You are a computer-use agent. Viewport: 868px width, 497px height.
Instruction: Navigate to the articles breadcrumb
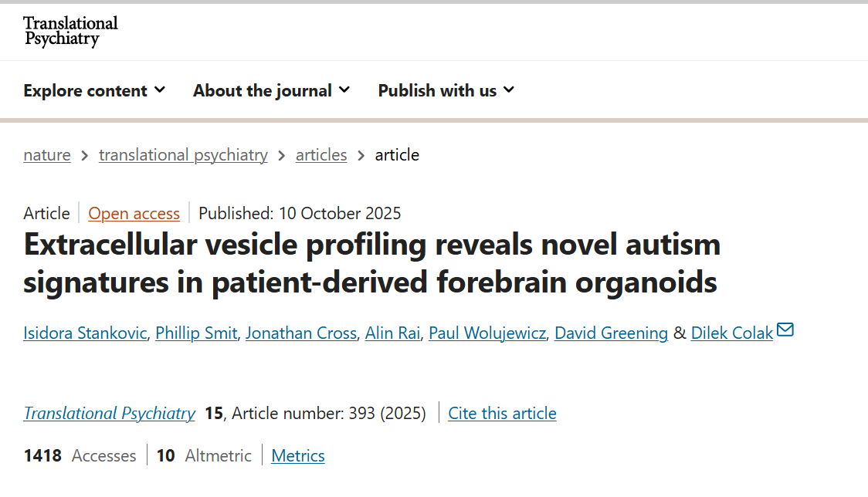point(321,155)
